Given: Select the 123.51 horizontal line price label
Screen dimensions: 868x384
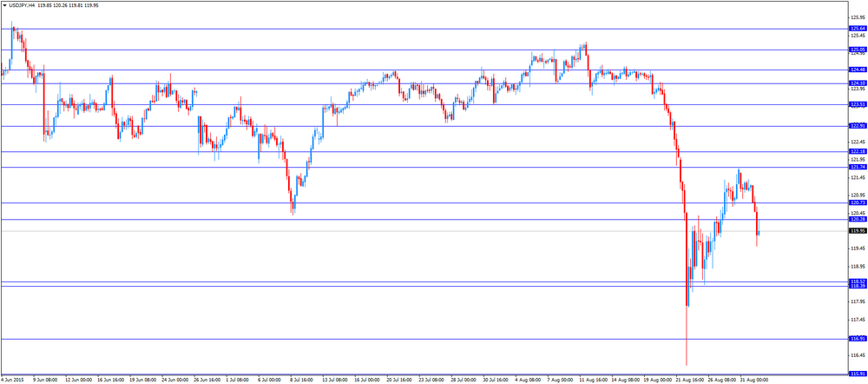Looking at the screenshot, I should pyautogui.click(x=857, y=105).
